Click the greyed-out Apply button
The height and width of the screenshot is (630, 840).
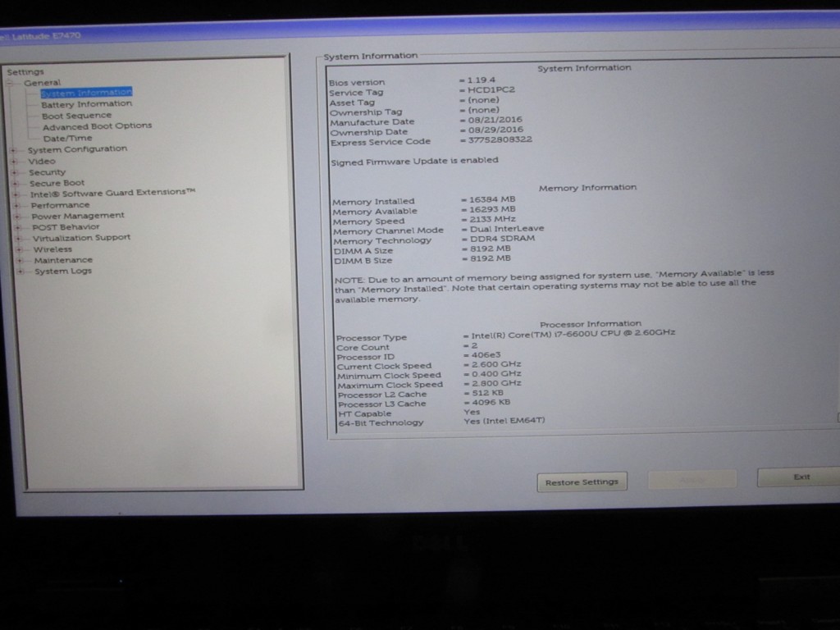coord(692,480)
